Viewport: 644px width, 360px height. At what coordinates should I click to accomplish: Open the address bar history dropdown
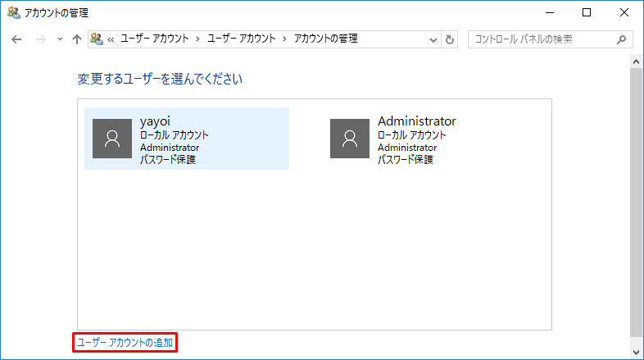[x=433, y=40]
